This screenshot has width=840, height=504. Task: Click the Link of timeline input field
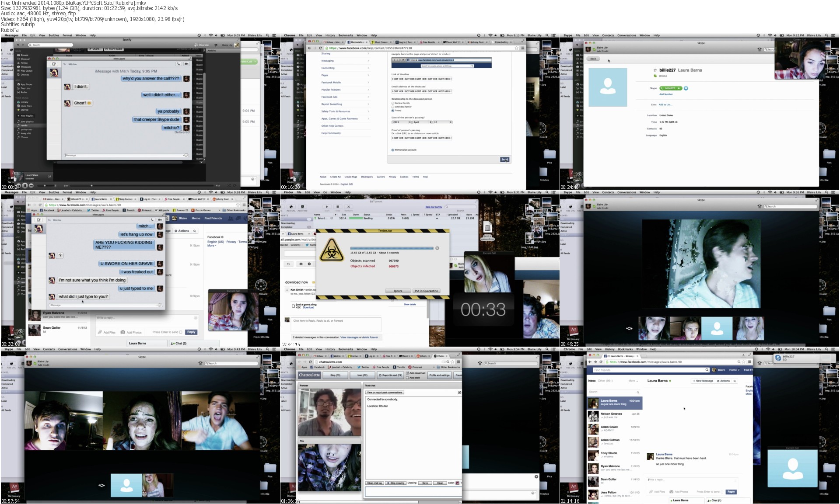(422, 79)
